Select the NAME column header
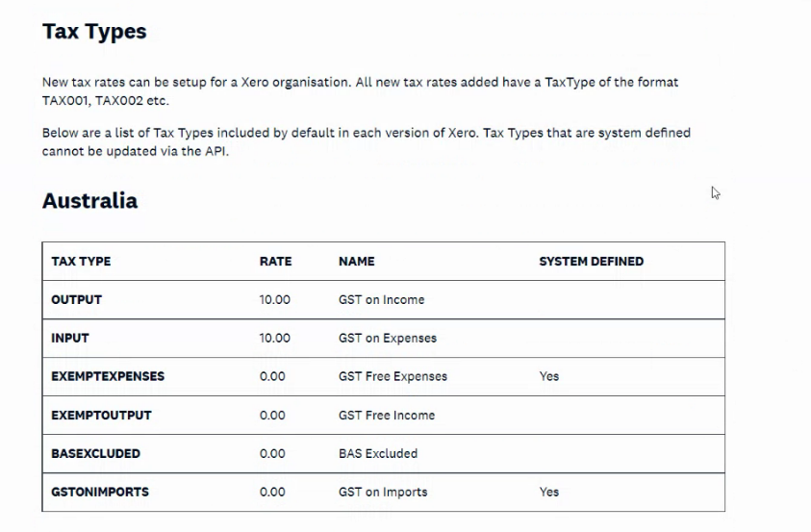 (356, 262)
